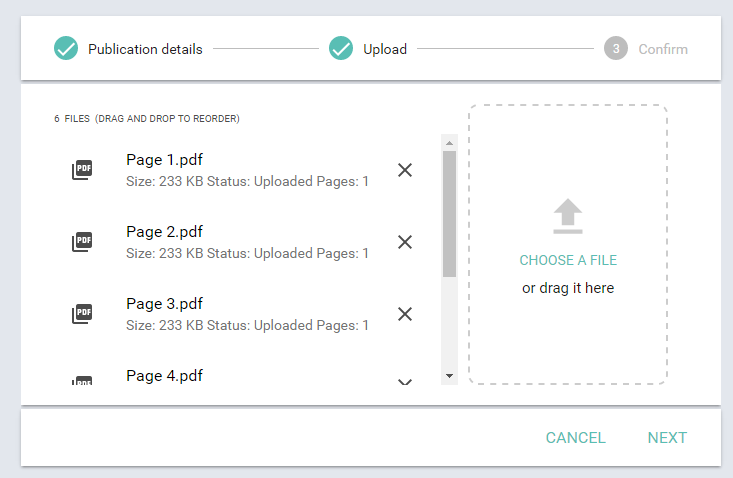Click the PDF icon for Page 2.pdf

click(x=82, y=242)
